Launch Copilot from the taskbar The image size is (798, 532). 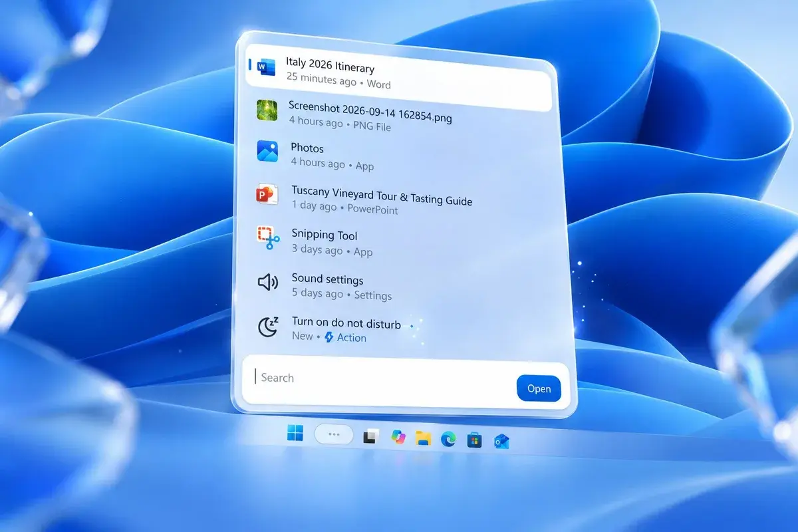398,437
